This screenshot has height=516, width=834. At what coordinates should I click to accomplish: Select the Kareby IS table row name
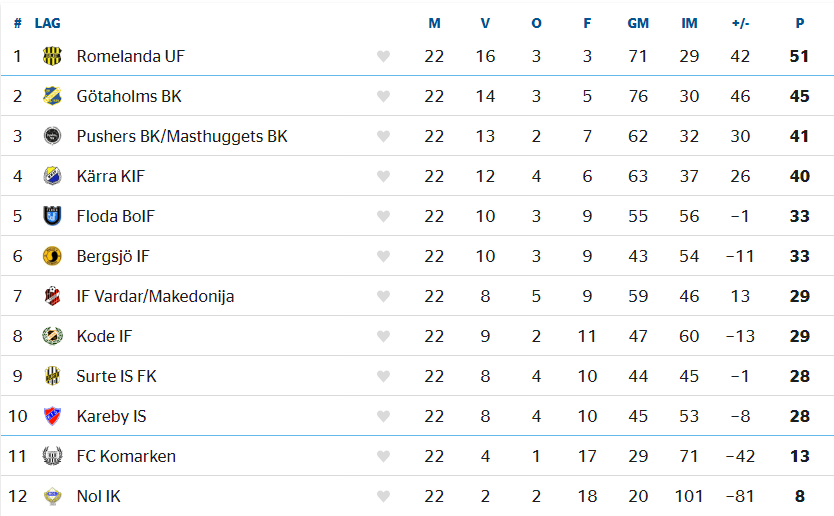(111, 416)
